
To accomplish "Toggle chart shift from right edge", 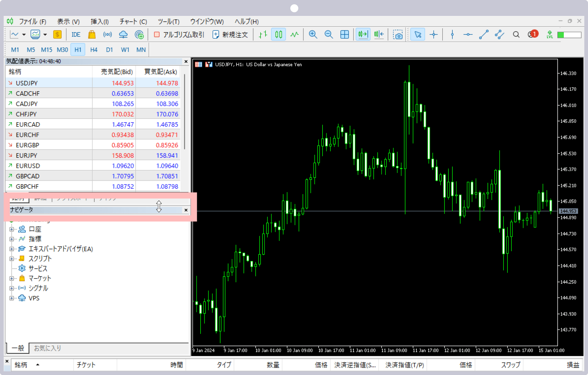I will [x=379, y=35].
